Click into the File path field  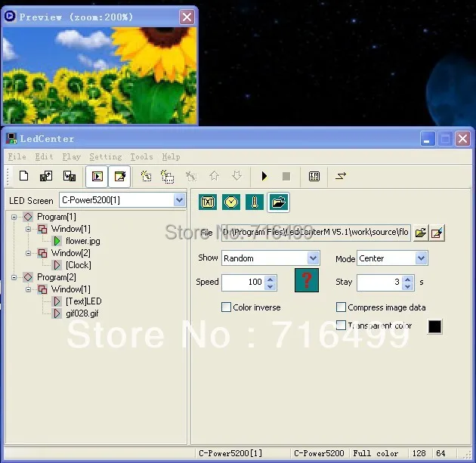[316, 233]
